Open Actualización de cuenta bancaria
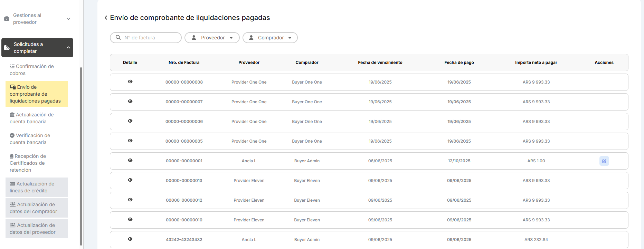The width and height of the screenshot is (644, 249). click(32, 118)
